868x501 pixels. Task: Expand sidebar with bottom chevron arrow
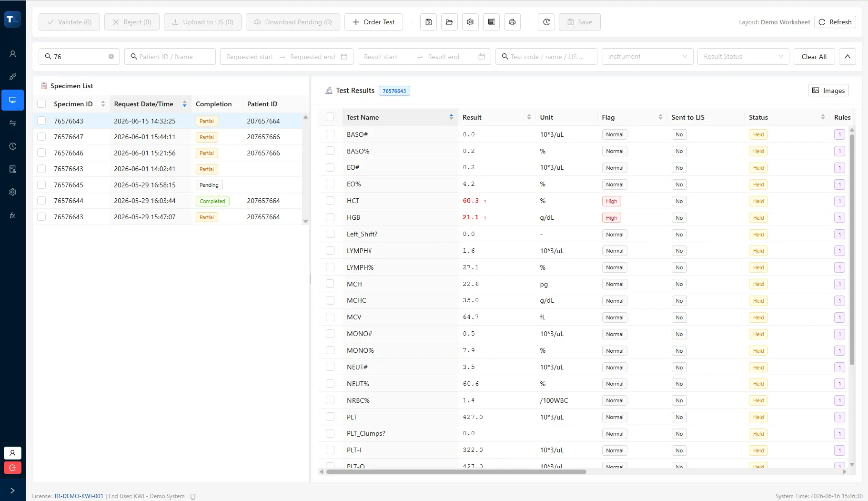tap(12, 491)
